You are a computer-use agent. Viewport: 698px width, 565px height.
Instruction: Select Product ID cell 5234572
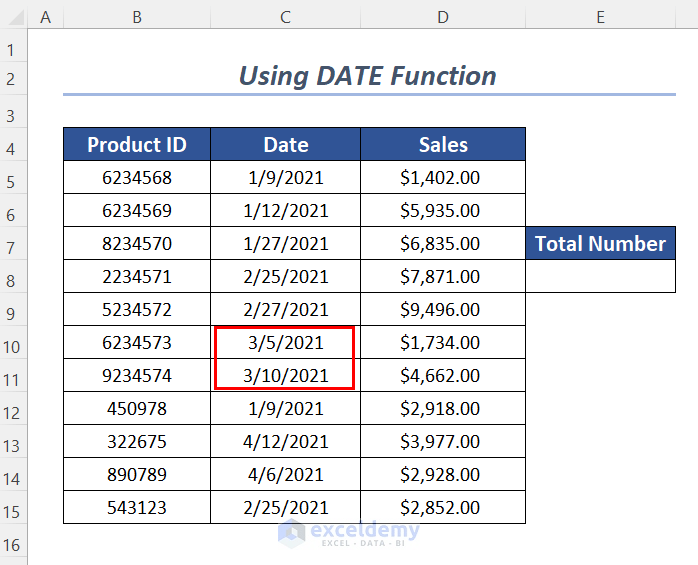coord(137,309)
